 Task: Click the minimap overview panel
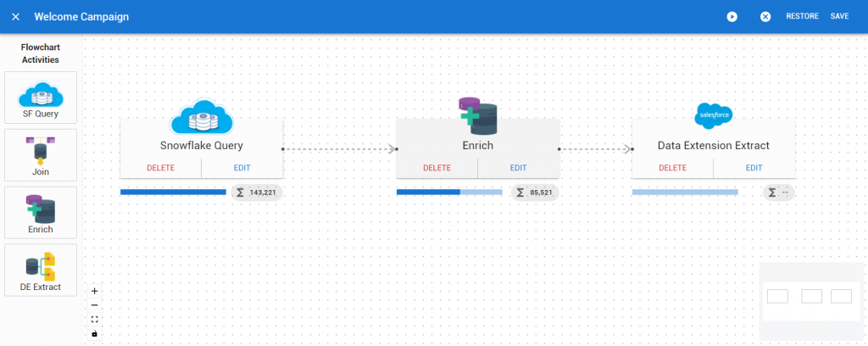(813, 301)
